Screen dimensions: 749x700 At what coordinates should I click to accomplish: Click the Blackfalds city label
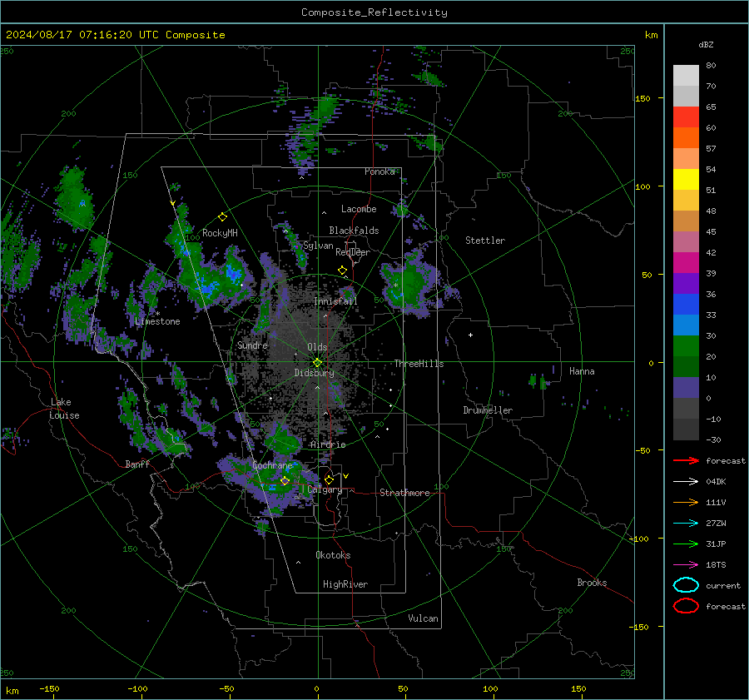tap(354, 231)
